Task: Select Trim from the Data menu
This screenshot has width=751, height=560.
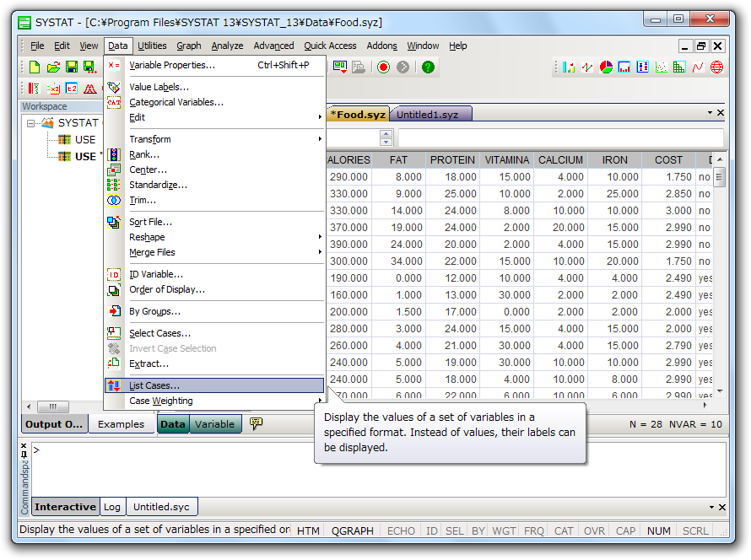Action: tap(214, 201)
